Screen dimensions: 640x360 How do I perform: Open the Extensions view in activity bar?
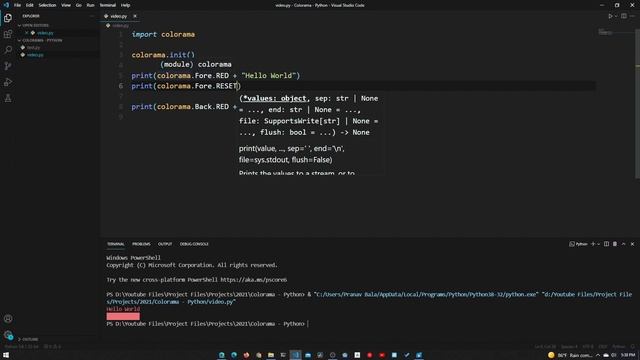8,34
